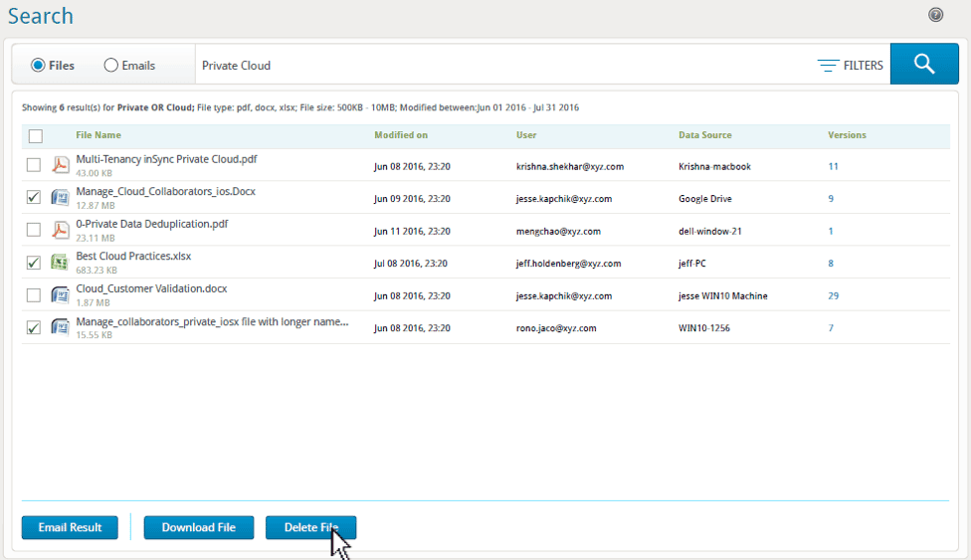
Task: Select the Emails radio button
Action: (x=111, y=66)
